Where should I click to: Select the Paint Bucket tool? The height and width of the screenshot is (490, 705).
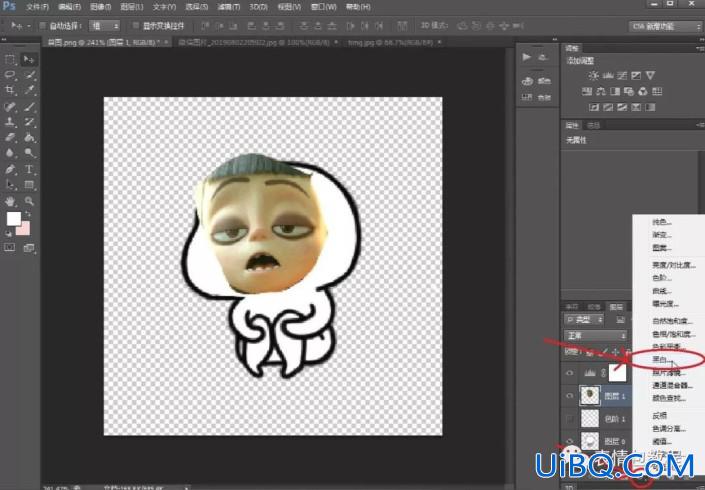click(x=29, y=137)
